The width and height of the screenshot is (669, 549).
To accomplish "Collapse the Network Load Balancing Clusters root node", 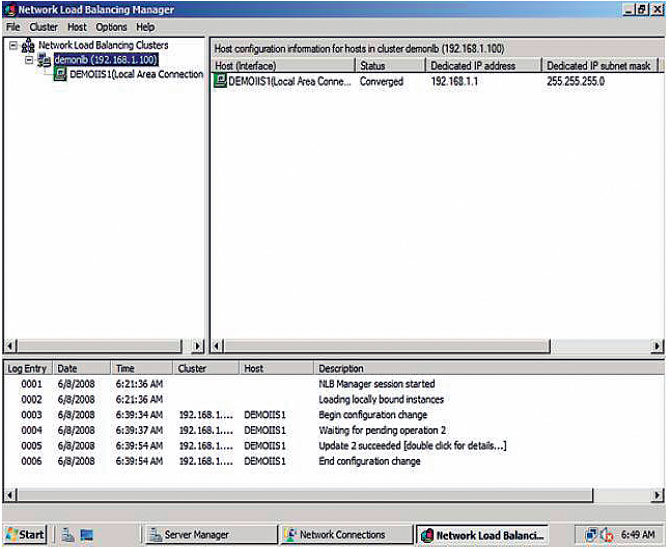I will tap(12, 46).
